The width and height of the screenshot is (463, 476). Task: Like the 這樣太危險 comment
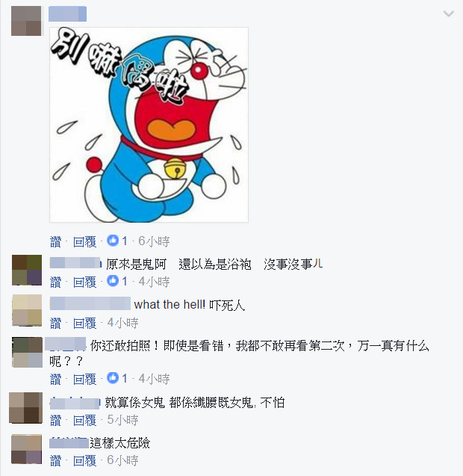click(55, 460)
